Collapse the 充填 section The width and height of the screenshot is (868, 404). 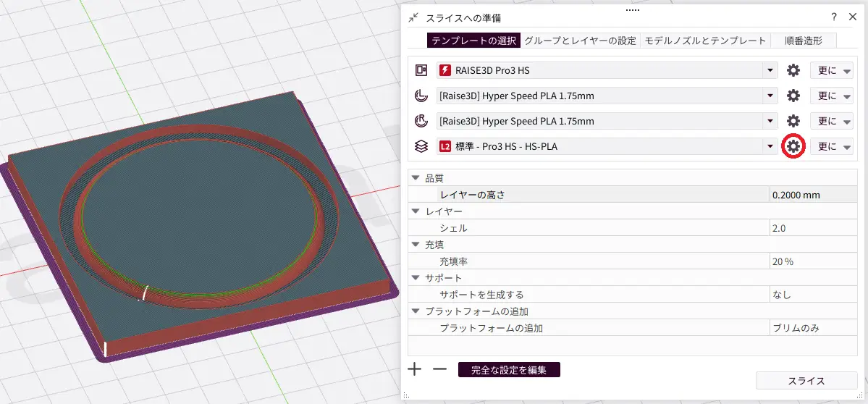(416, 245)
